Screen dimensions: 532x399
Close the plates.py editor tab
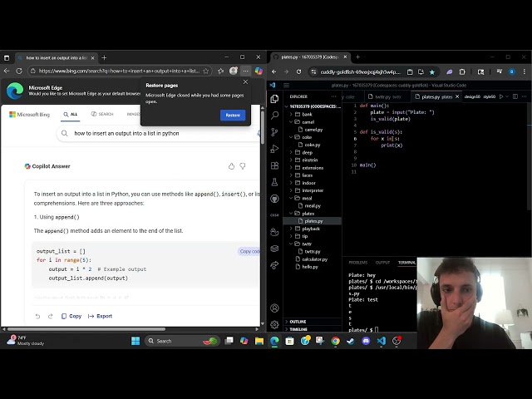tap(457, 96)
